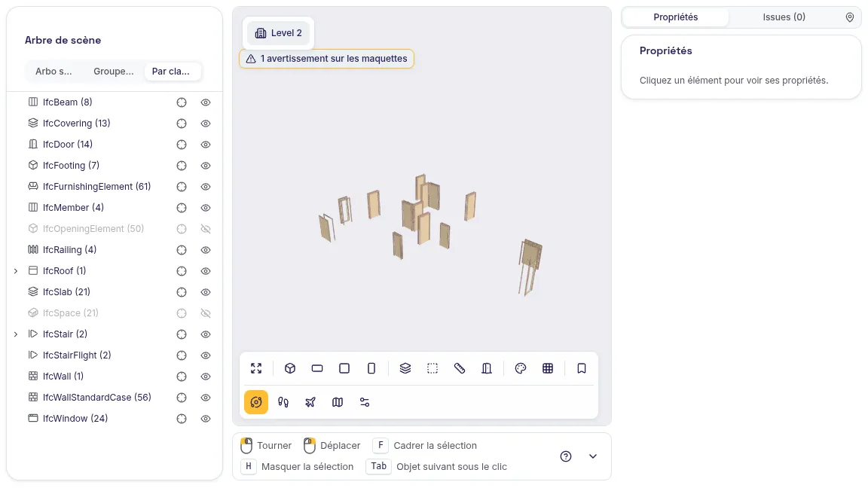Image resolution: width=868 pixels, height=488 pixels.
Task: Open the map plan view
Action: [338, 402]
